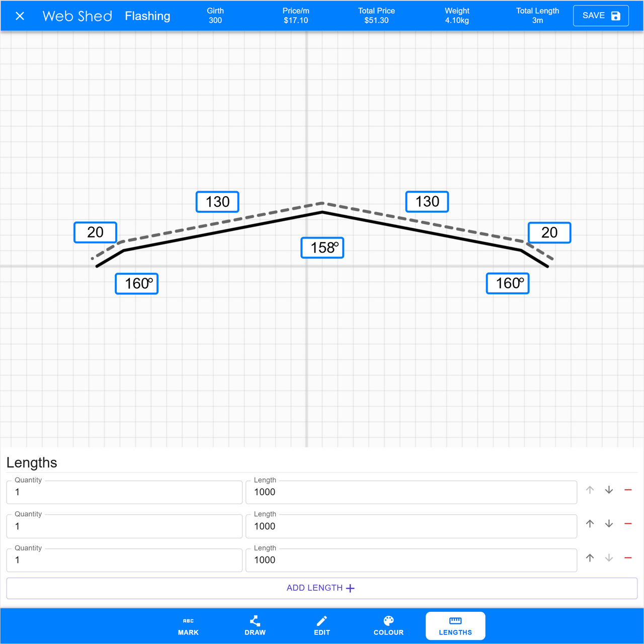Screen dimensions: 644x644
Task: Open the Mark tab
Action: pyautogui.click(x=188, y=626)
